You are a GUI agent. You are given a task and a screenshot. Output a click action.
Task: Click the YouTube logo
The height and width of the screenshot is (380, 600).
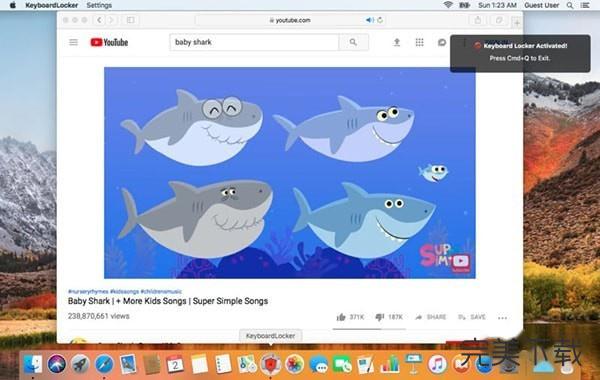[x=109, y=42]
